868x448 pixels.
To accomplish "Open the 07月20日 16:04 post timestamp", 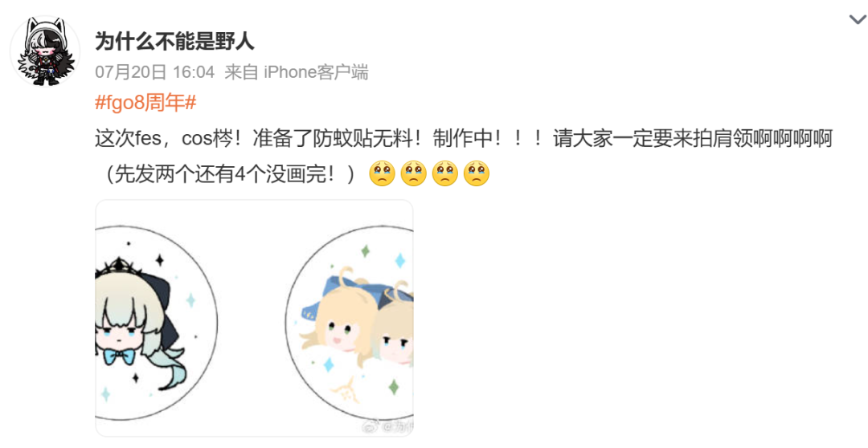I will [x=154, y=72].
